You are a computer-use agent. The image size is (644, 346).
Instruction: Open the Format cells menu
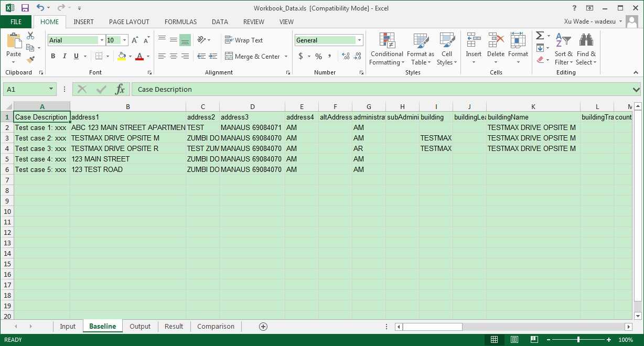tap(518, 49)
